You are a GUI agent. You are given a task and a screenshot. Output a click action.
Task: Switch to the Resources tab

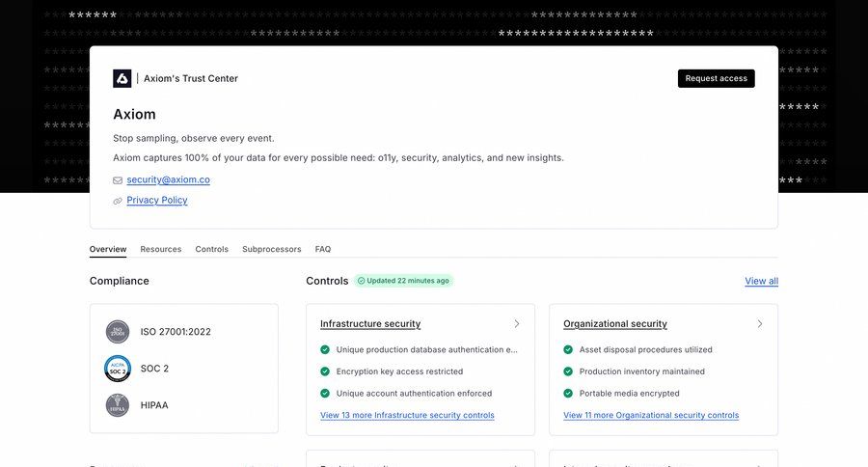coord(160,249)
